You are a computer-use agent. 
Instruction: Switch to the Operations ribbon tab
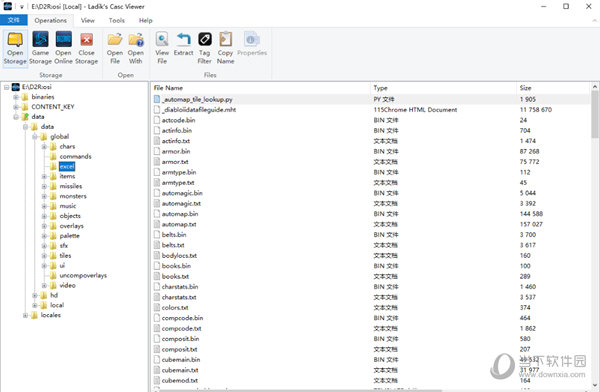pyautogui.click(x=51, y=20)
